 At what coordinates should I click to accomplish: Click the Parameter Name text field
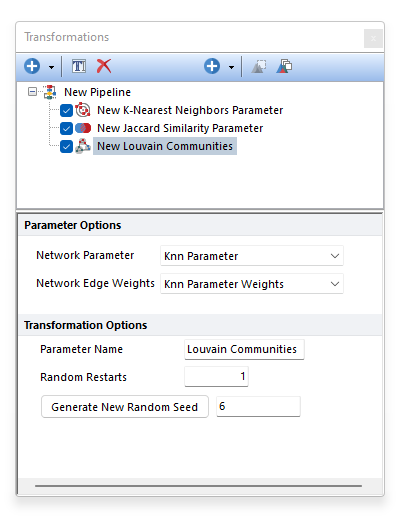244,350
